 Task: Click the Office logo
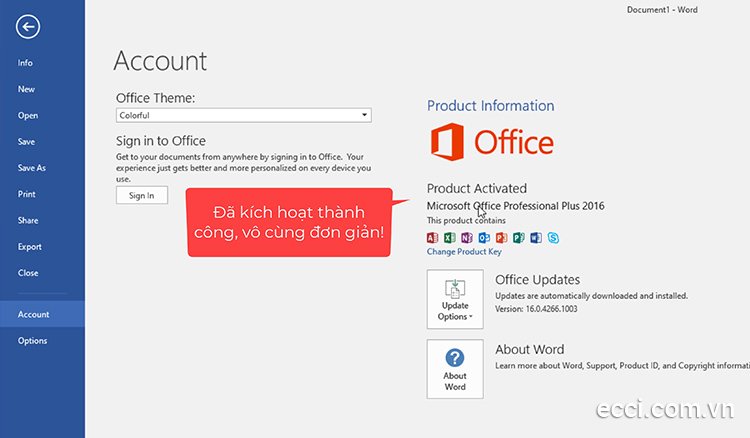click(x=491, y=142)
